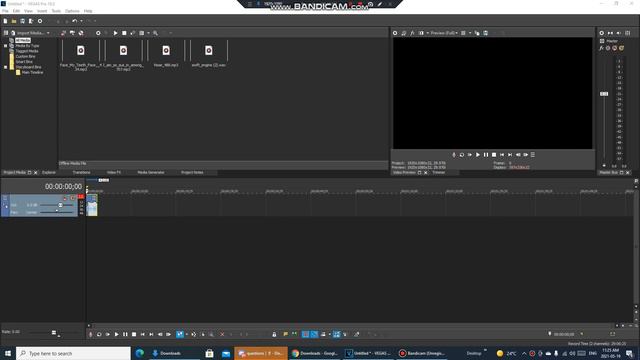Open video preview Project Video Properties gear

click(x=395, y=33)
